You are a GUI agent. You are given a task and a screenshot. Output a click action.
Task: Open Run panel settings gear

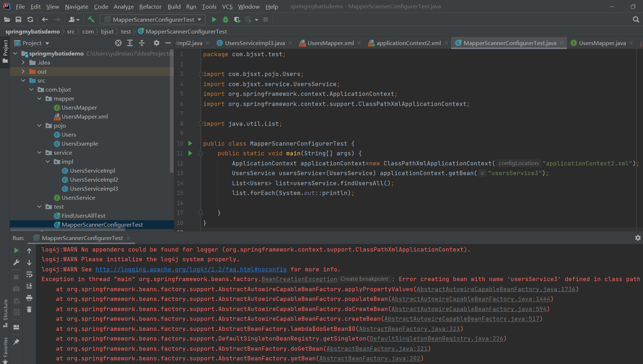638,238
